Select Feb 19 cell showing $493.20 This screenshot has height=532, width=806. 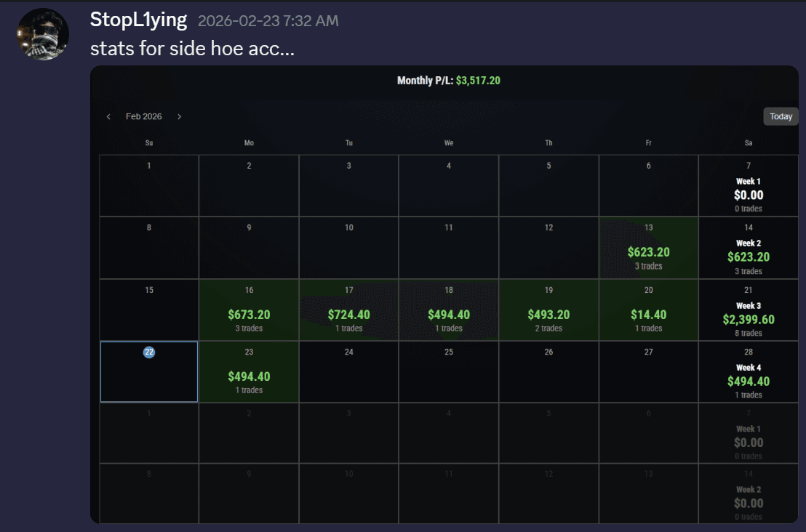point(548,310)
